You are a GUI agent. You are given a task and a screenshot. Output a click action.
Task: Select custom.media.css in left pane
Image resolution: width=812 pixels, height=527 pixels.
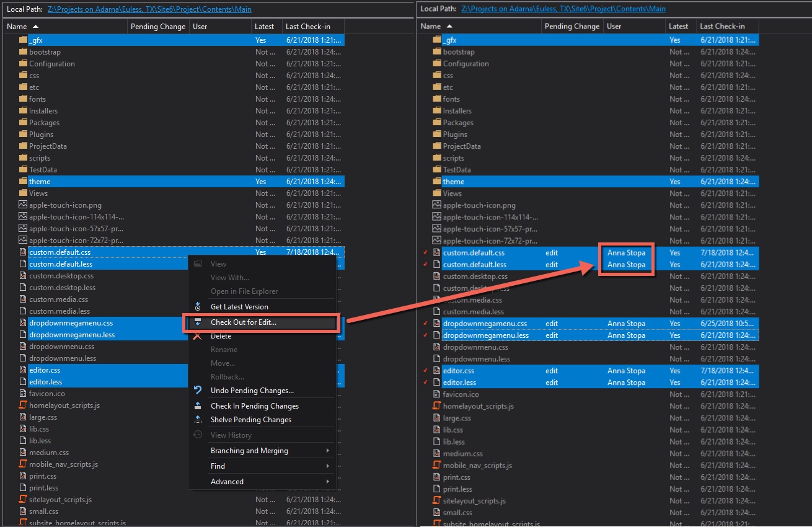coord(59,299)
